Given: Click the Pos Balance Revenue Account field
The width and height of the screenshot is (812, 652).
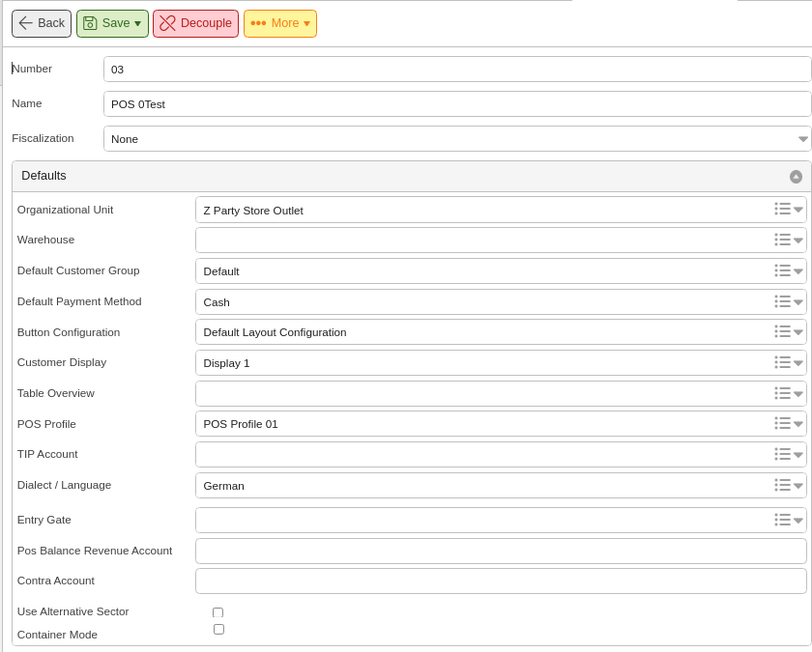Looking at the screenshot, I should 501,552.
